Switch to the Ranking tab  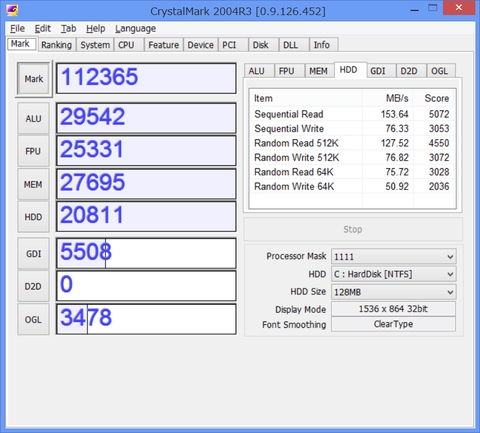pos(56,45)
